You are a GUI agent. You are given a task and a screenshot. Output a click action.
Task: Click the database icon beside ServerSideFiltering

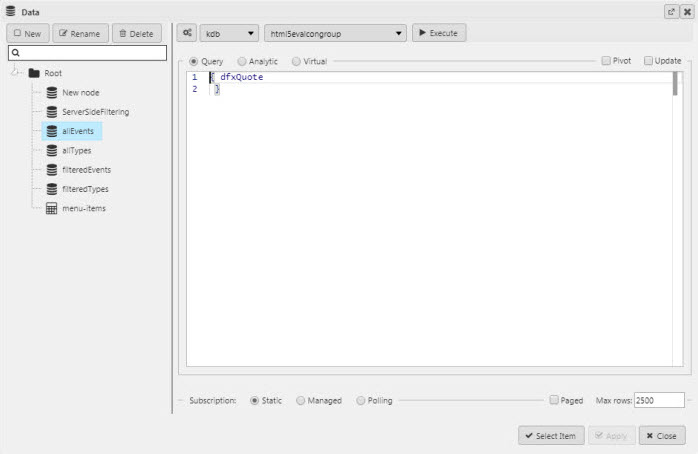(52, 112)
